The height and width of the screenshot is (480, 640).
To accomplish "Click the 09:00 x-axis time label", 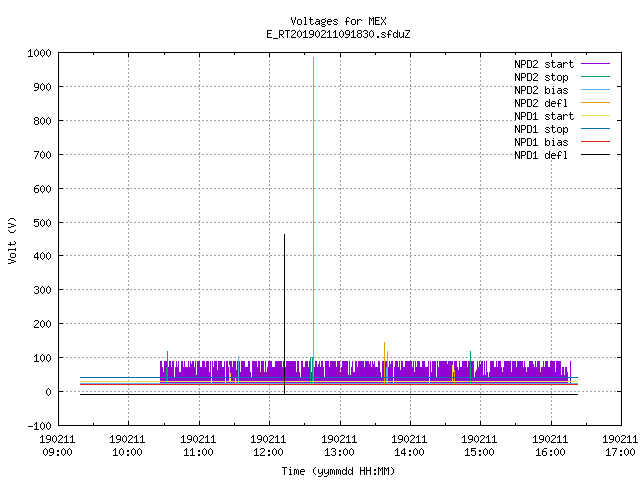I will click(57, 452).
